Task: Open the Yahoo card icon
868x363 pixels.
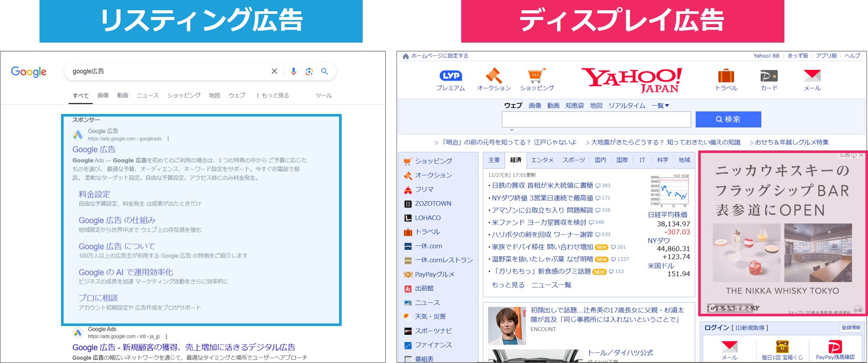Action: tap(769, 76)
